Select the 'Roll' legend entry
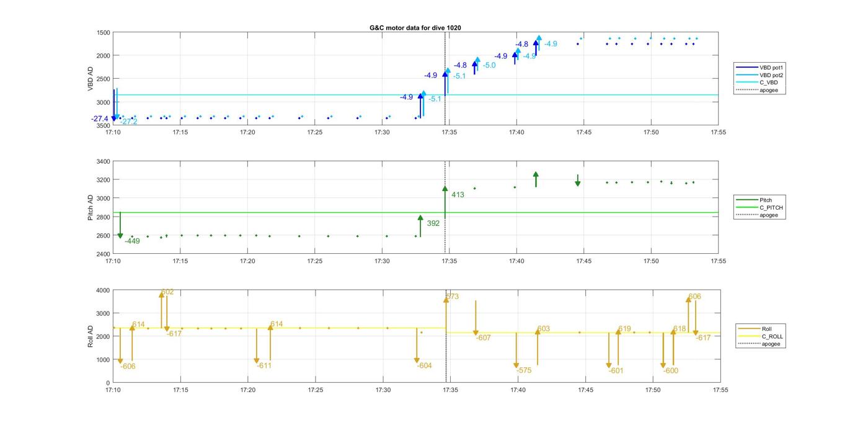 coord(766,329)
